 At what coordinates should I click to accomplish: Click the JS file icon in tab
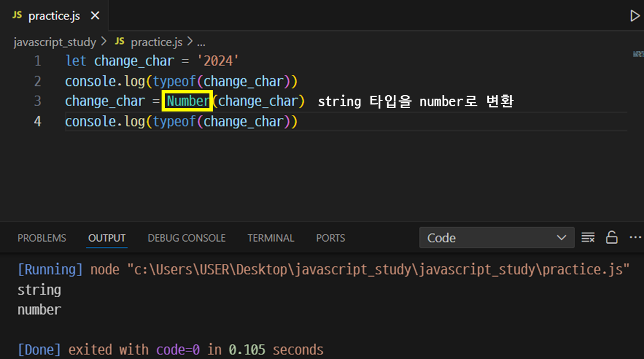17,15
